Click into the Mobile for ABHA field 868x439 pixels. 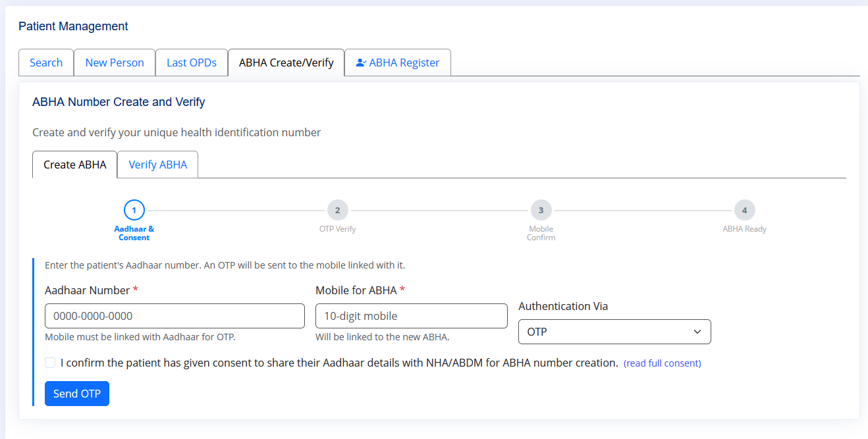[412, 316]
